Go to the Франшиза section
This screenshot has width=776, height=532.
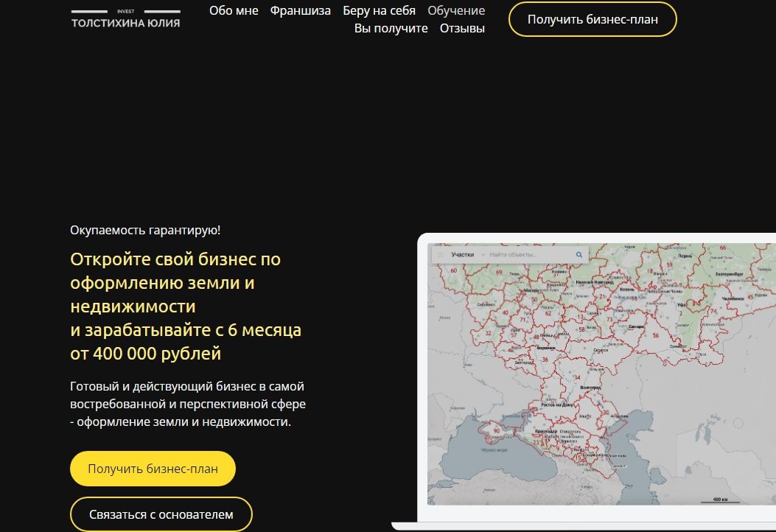[x=301, y=10]
